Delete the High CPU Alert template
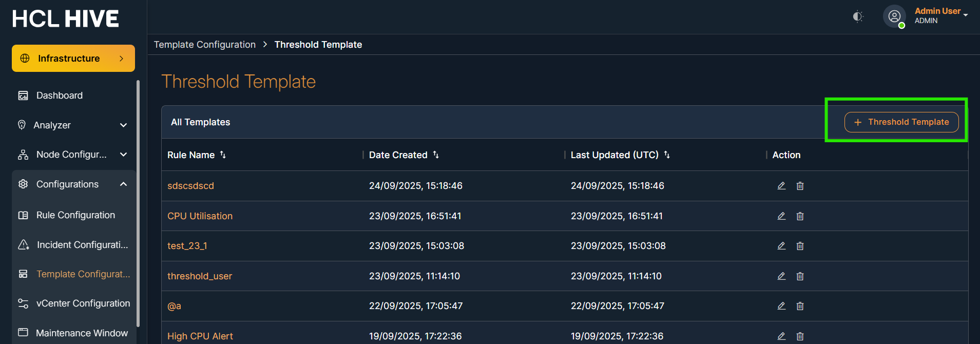 pyautogui.click(x=800, y=336)
